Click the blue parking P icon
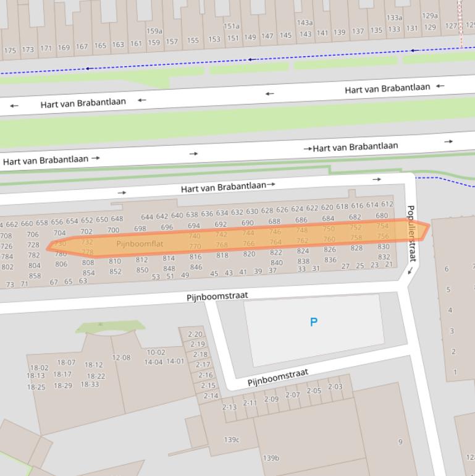475x476 pixels. tap(314, 322)
